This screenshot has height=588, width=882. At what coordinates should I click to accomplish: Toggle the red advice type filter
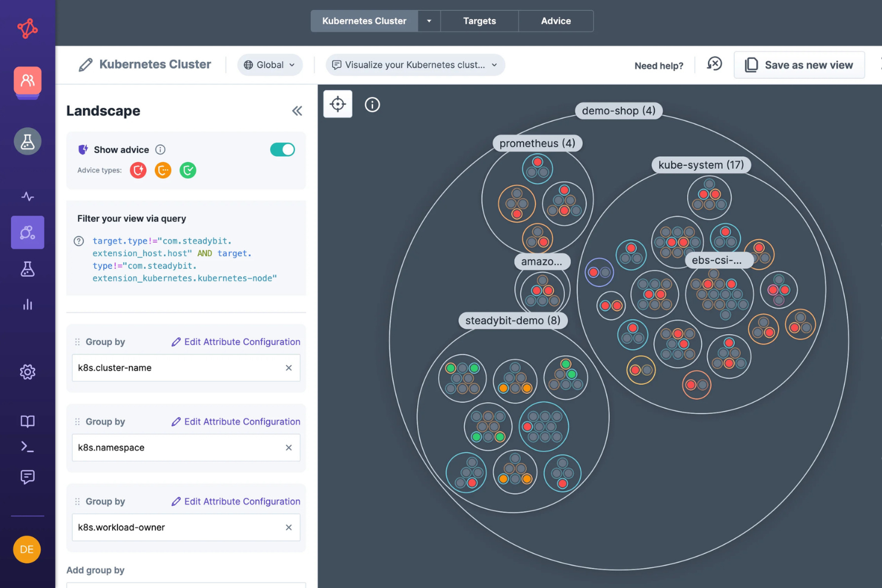pyautogui.click(x=138, y=170)
